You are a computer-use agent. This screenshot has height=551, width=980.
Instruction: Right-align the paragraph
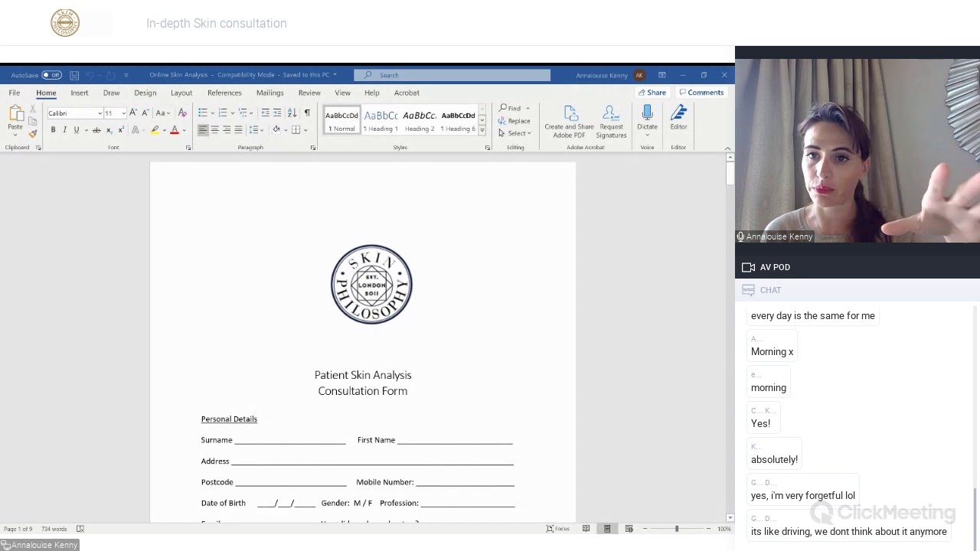point(227,130)
